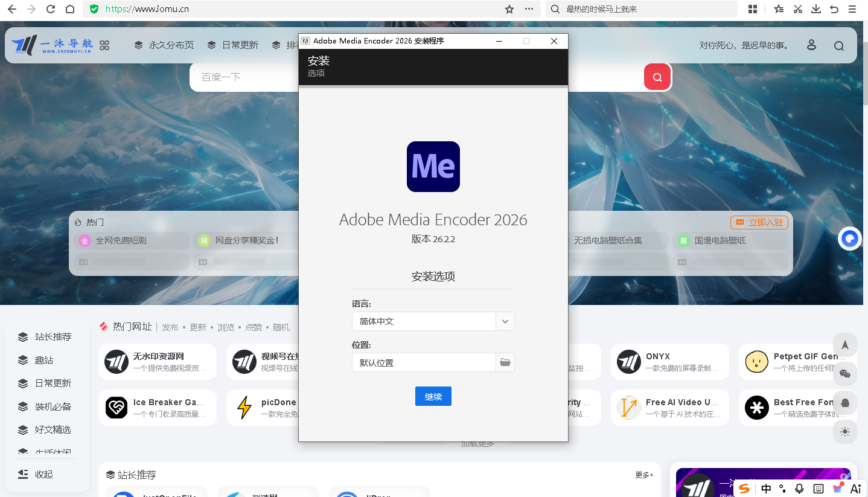Open the 永久分布页 nav menu item
This screenshot has height=497, width=868.
[x=164, y=45]
